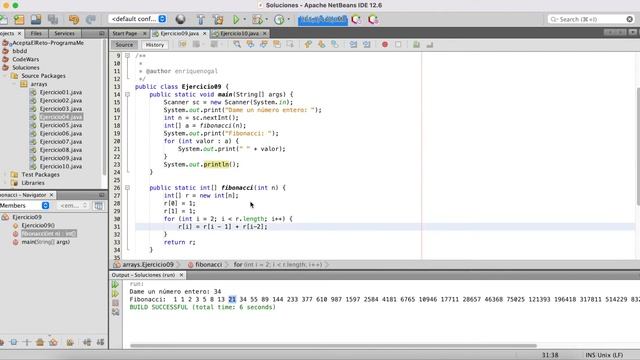640x360 pixels.
Task: Click the Debug Project toolbar icon
Action: [x=257, y=19]
